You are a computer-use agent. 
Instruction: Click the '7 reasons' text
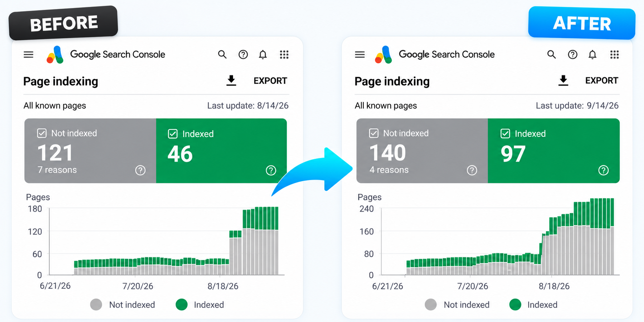pyautogui.click(x=57, y=170)
